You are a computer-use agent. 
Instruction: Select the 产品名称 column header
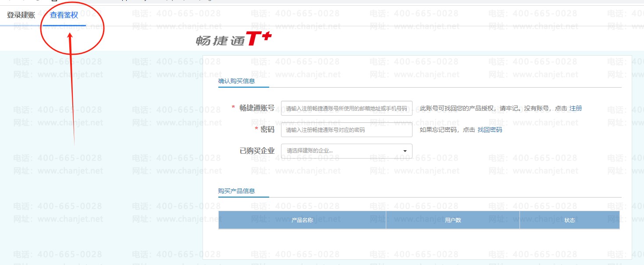[302, 220]
